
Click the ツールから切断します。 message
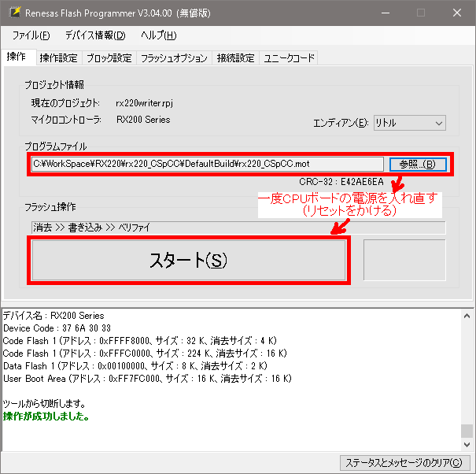tap(44, 404)
